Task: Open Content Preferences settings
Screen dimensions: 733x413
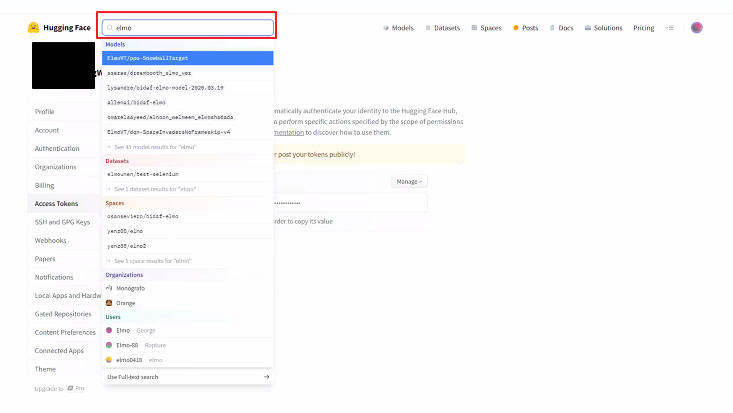Action: (65, 333)
